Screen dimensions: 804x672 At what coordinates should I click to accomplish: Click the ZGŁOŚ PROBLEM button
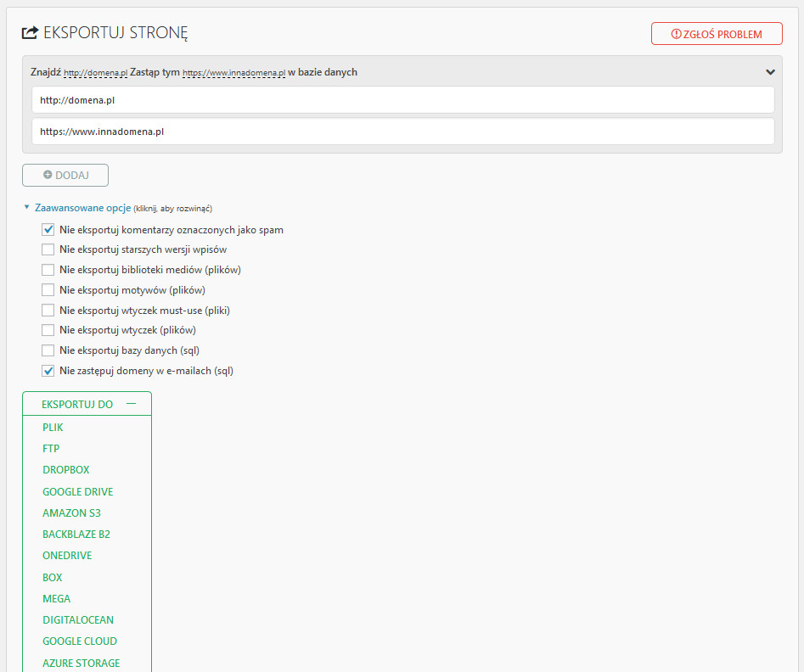pos(717,34)
